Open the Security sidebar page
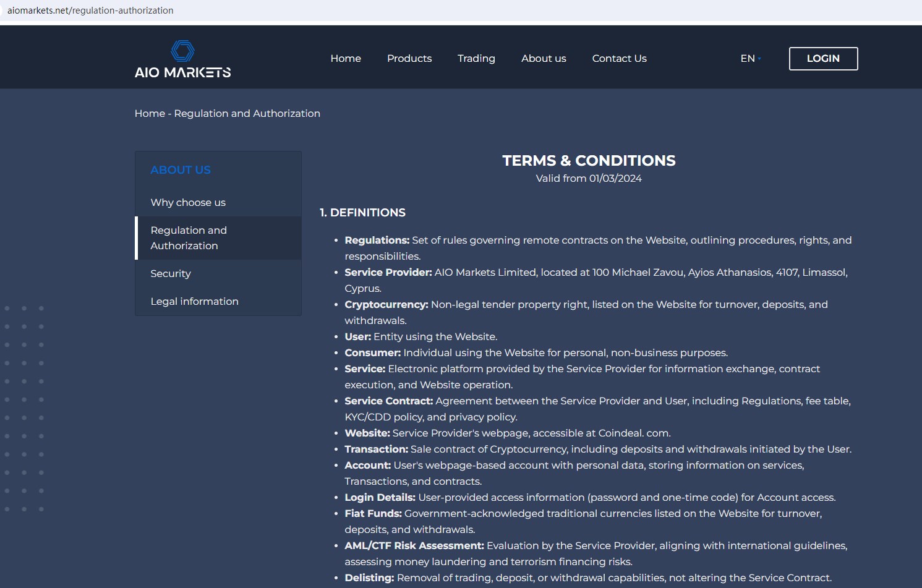Screen dimensions: 922x588 click(x=171, y=273)
